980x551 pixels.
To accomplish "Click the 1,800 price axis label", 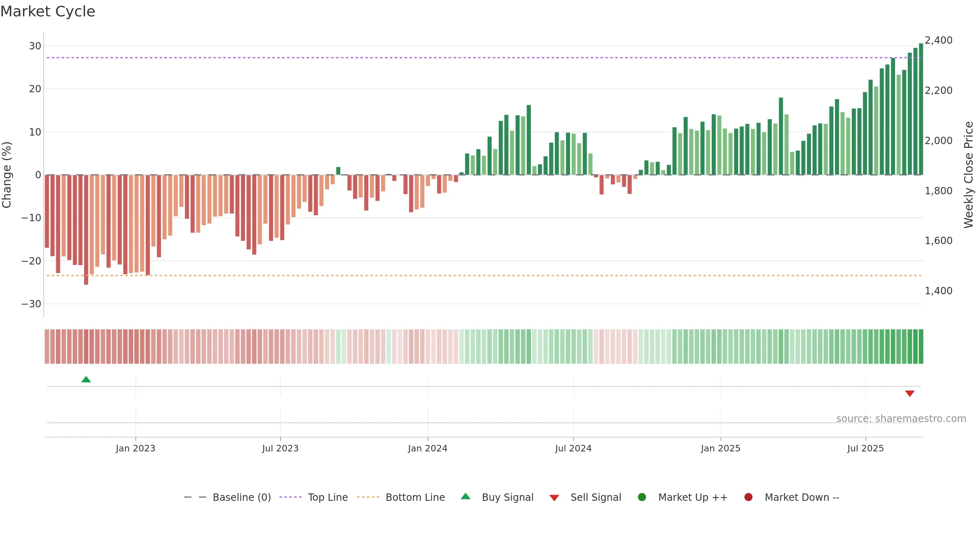I will click(x=938, y=191).
